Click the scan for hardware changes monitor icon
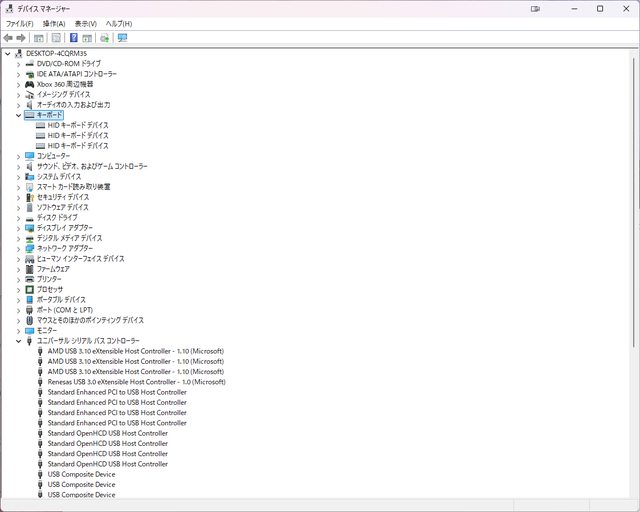Viewport: 640px width, 512px height. tap(122, 38)
